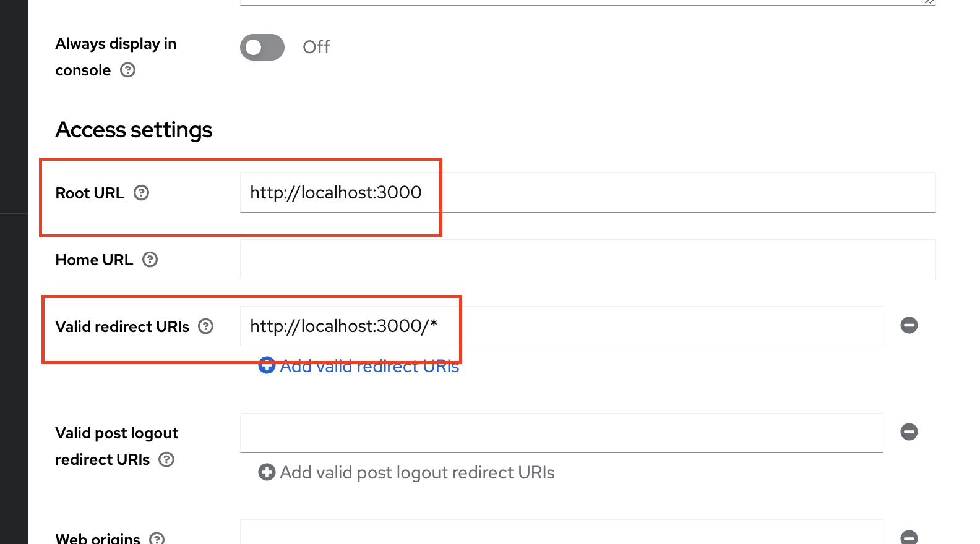Click the plus icon for post logout URIs

click(267, 472)
